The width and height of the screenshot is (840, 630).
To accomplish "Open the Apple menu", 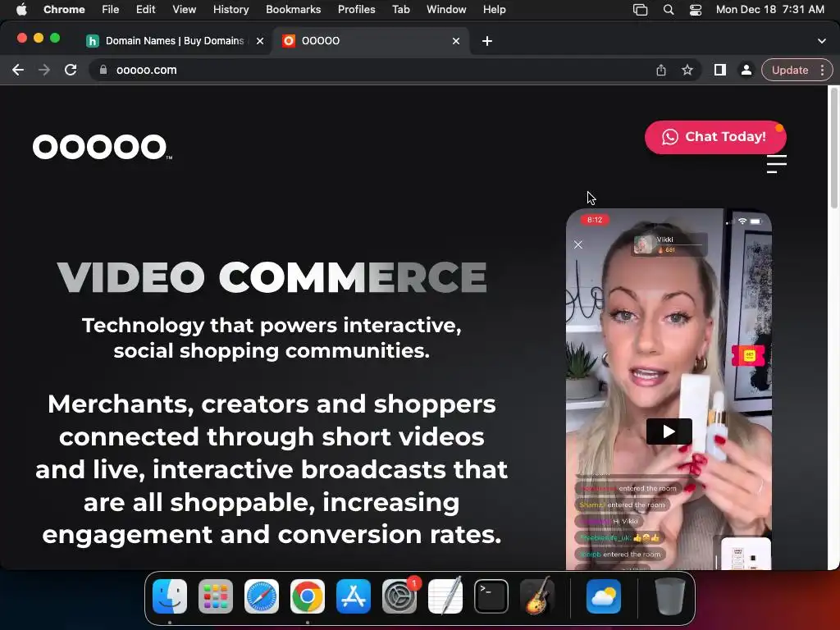I will tap(21, 9).
